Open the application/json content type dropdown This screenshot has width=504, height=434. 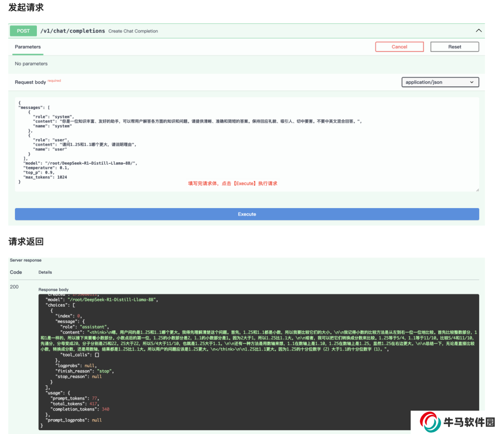tap(440, 82)
